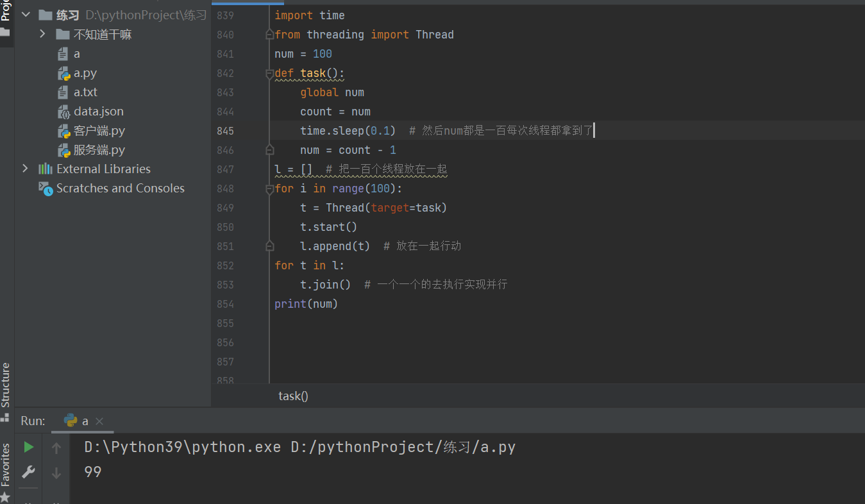
Task: Open the a.py Python file icon
Action: [63, 73]
